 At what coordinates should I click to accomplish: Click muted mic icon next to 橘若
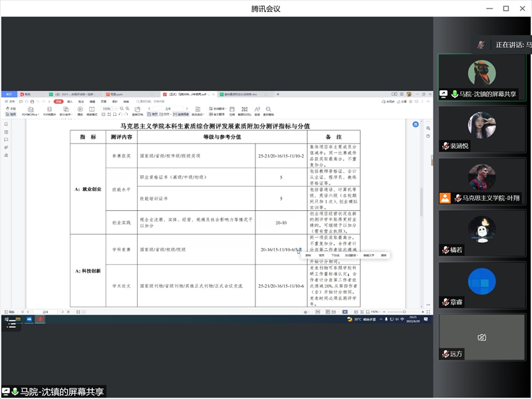(x=446, y=250)
